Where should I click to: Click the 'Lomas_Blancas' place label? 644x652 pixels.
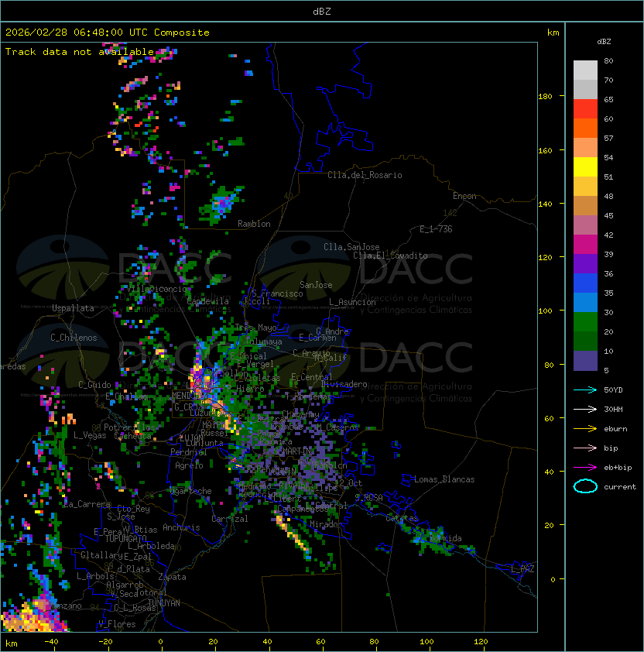[444, 479]
